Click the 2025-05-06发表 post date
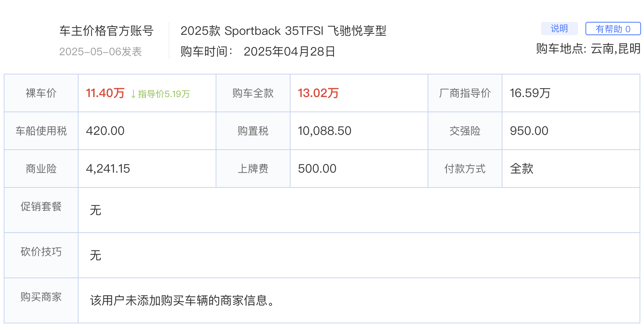Screen dimensions: 644x326 (x=101, y=51)
